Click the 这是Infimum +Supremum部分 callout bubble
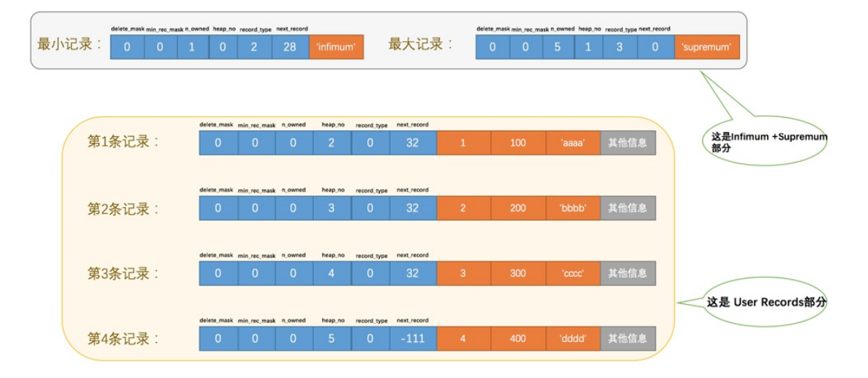 click(x=766, y=141)
